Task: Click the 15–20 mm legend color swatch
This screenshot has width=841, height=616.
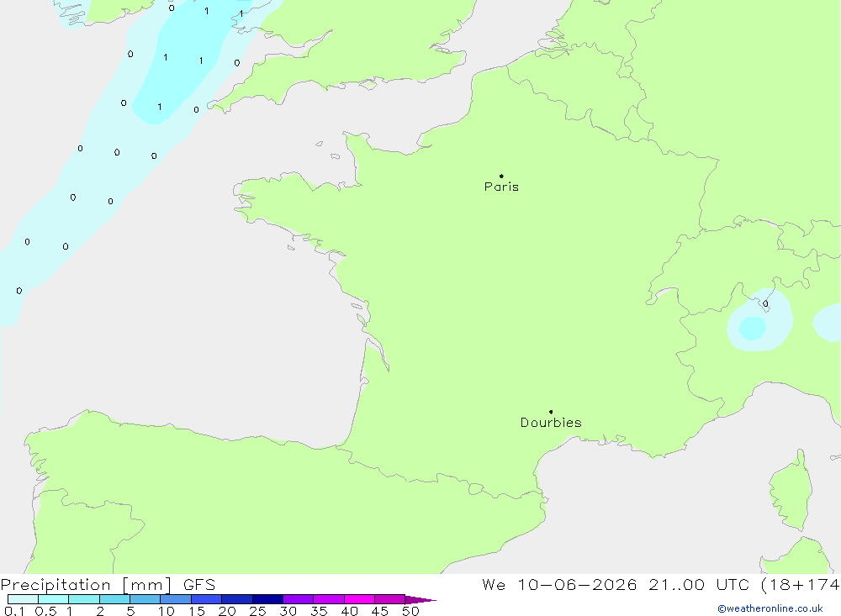Action: (x=207, y=599)
